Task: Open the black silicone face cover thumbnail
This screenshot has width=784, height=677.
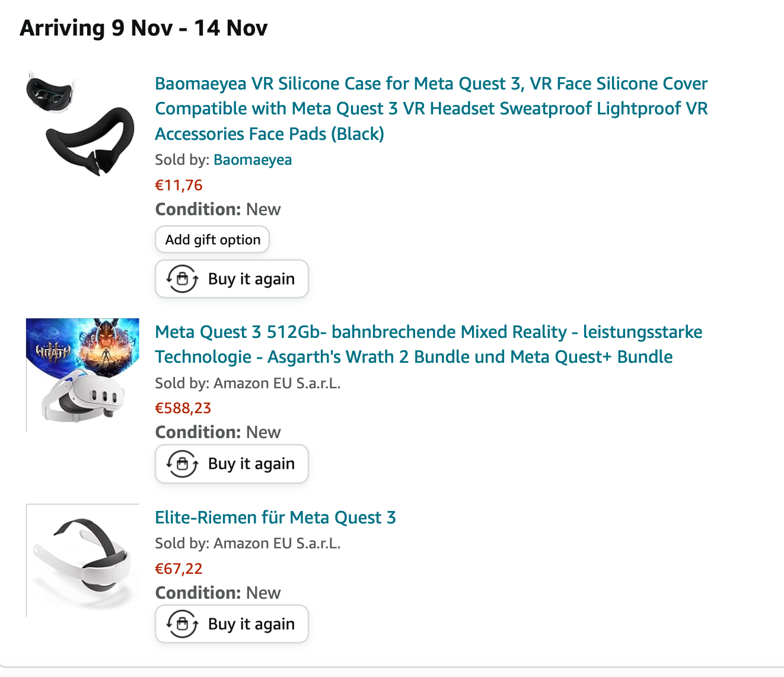Action: (x=82, y=124)
